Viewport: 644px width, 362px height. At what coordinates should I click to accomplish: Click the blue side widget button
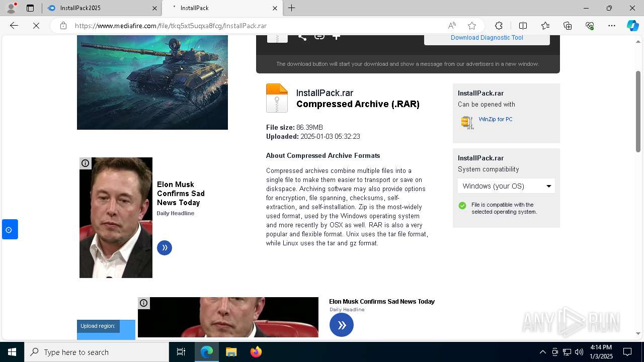click(x=10, y=230)
